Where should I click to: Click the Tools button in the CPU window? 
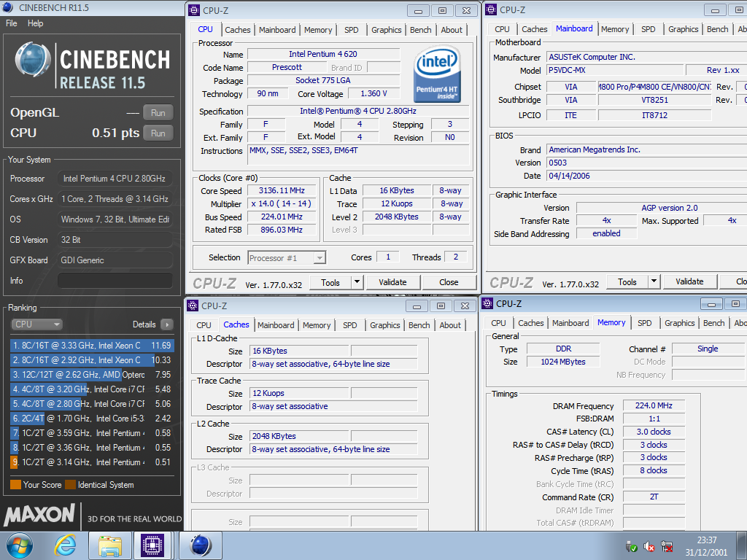[x=330, y=282]
